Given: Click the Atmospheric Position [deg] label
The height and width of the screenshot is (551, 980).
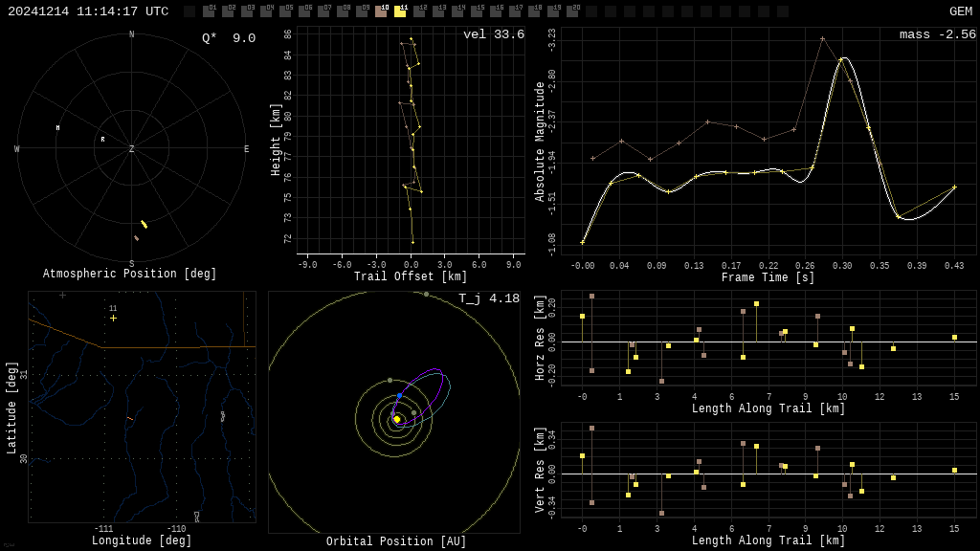Looking at the screenshot, I should [129, 274].
